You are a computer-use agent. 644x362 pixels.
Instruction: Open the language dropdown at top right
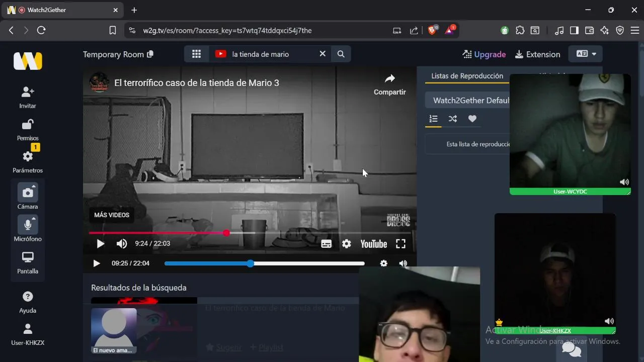pos(586,54)
